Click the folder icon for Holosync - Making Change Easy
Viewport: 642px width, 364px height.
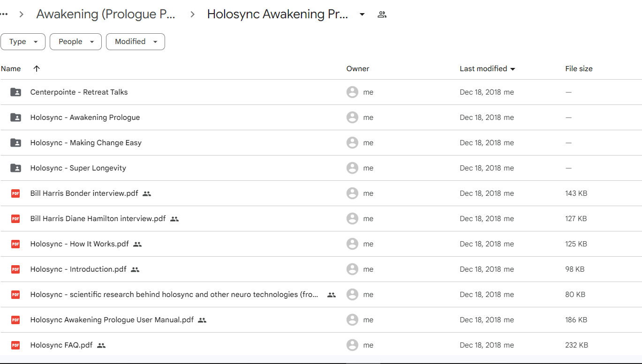pos(15,143)
